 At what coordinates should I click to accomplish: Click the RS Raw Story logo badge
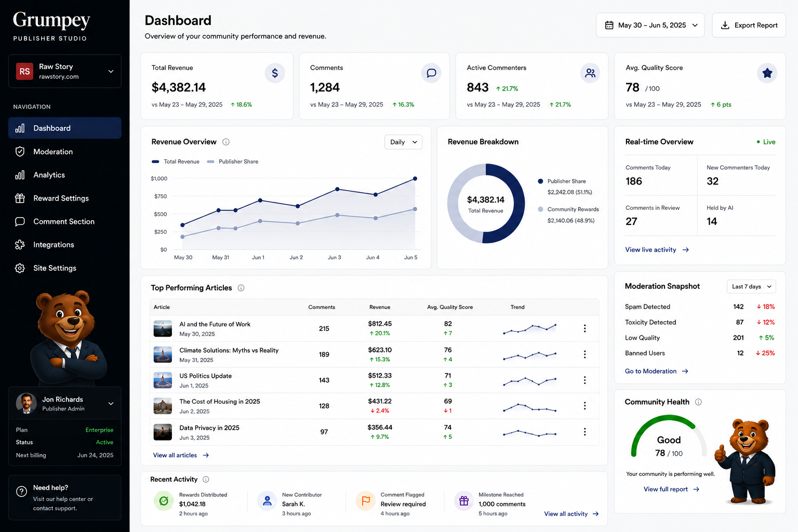(x=24, y=71)
